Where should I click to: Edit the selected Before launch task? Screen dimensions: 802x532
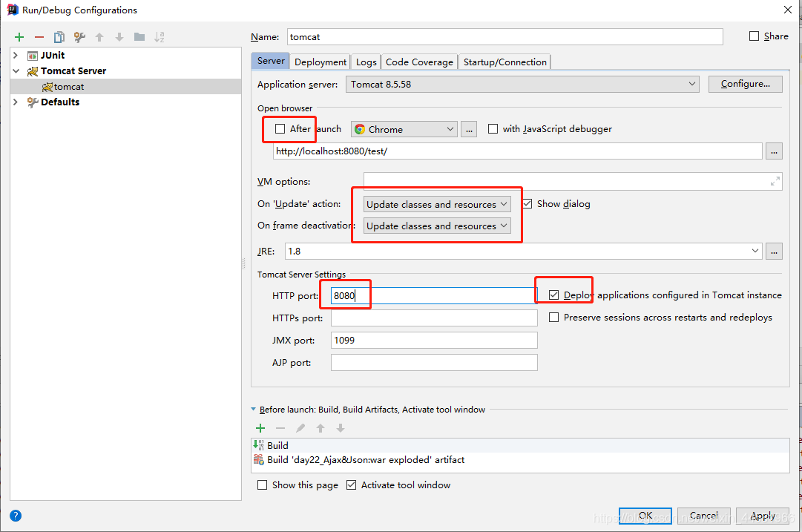[300, 428]
